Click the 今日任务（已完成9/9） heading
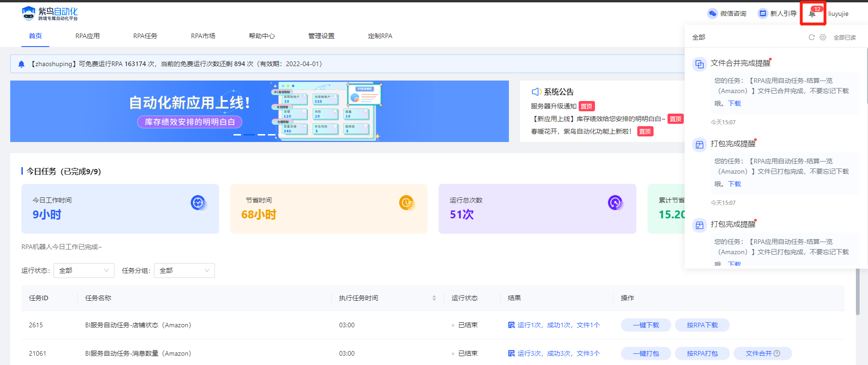The height and width of the screenshot is (365, 868). 64,171
